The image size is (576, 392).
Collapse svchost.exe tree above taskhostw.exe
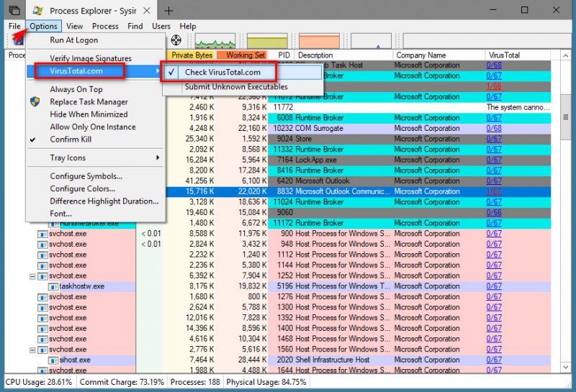(x=32, y=276)
